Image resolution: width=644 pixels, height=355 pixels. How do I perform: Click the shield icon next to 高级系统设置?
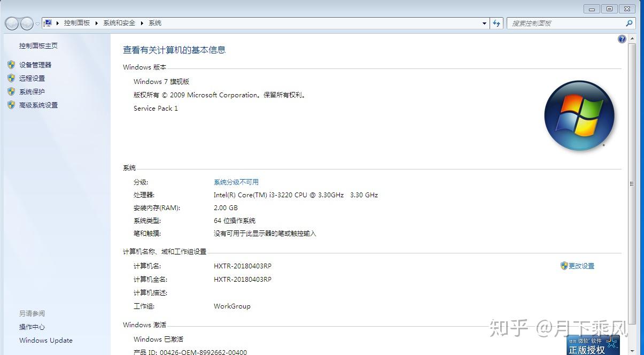pyautogui.click(x=12, y=105)
